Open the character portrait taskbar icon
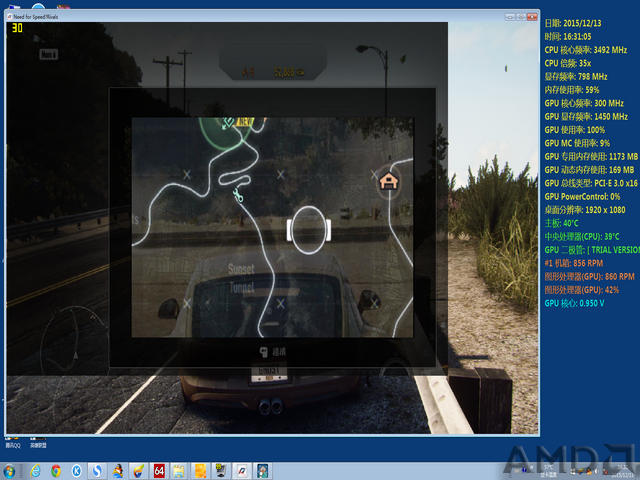The width and height of the screenshot is (640, 480). coord(262,471)
